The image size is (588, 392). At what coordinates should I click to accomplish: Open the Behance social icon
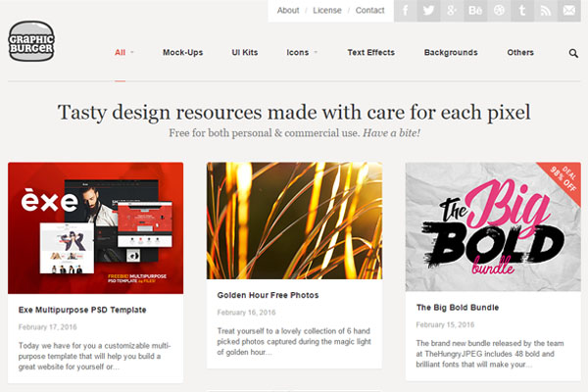coord(475,11)
